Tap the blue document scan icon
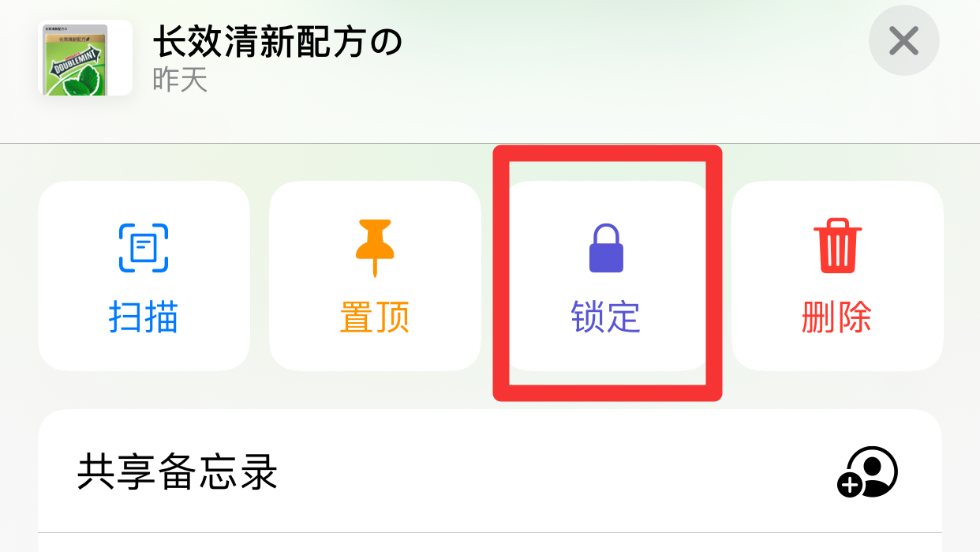 click(x=144, y=248)
